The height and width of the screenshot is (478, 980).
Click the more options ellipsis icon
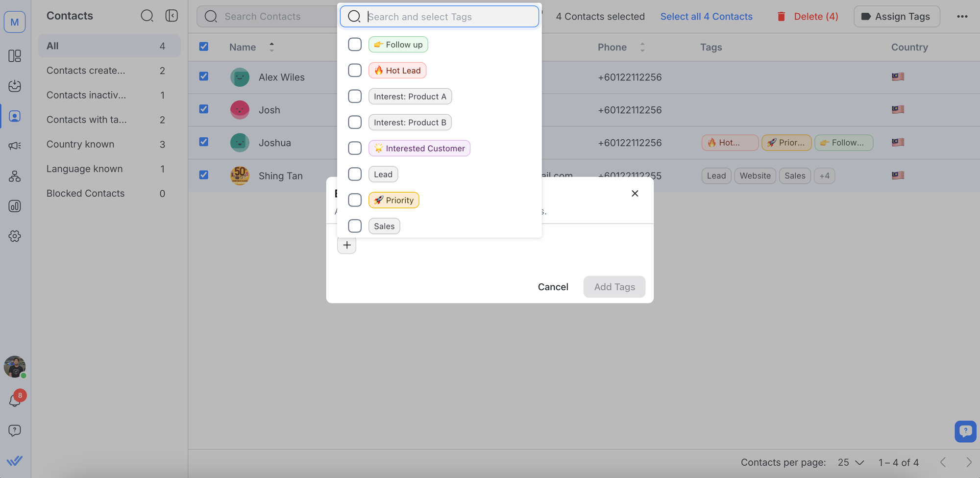962,16
